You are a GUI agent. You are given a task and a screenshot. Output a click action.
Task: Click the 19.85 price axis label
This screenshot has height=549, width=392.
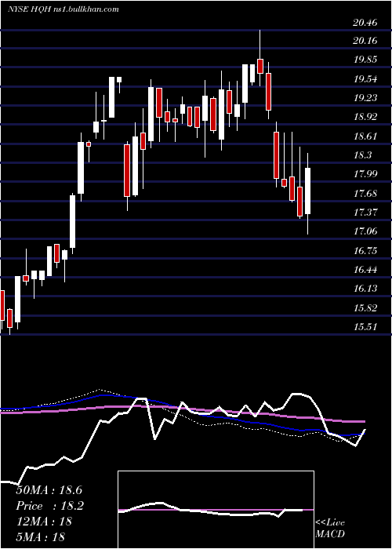[x=365, y=59]
